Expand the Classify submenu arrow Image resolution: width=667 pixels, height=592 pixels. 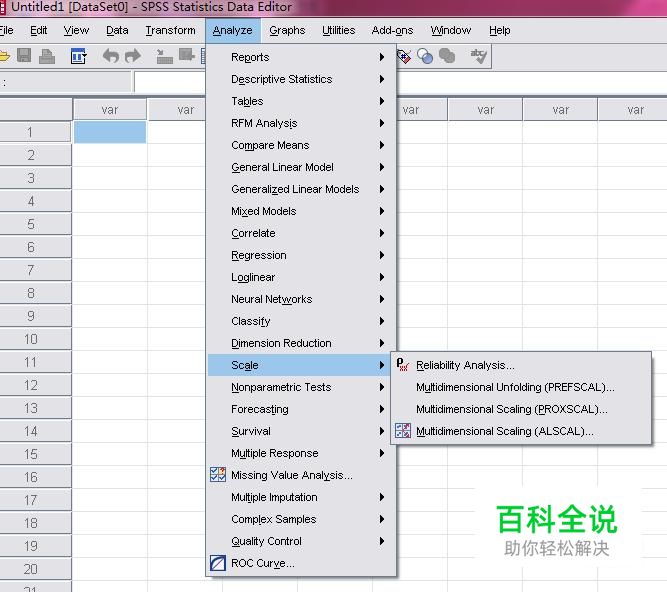point(382,321)
